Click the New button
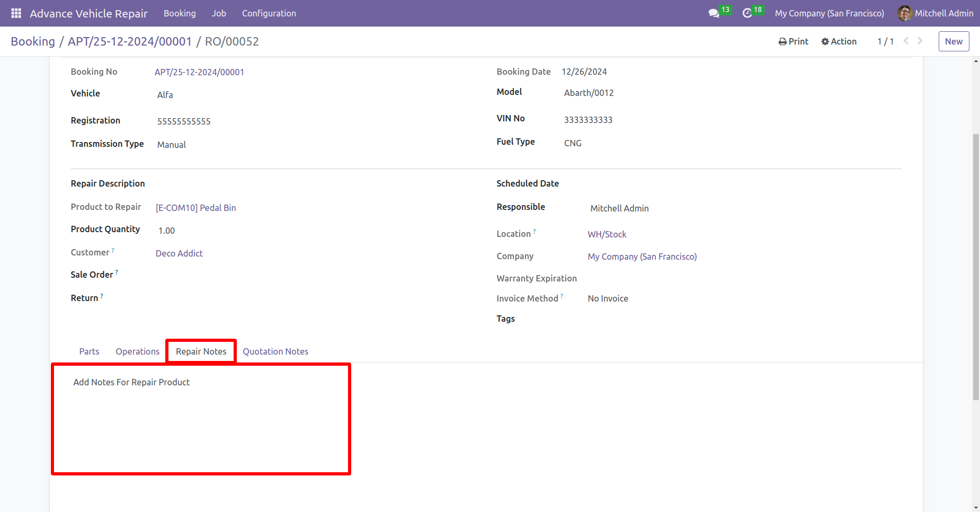The height and width of the screenshot is (512, 980). (954, 41)
